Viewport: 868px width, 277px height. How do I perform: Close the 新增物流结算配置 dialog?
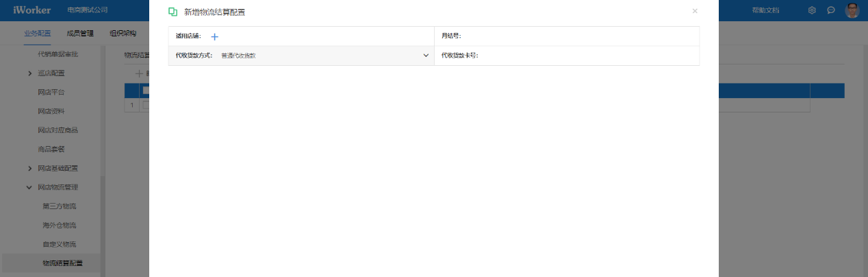coord(695,11)
